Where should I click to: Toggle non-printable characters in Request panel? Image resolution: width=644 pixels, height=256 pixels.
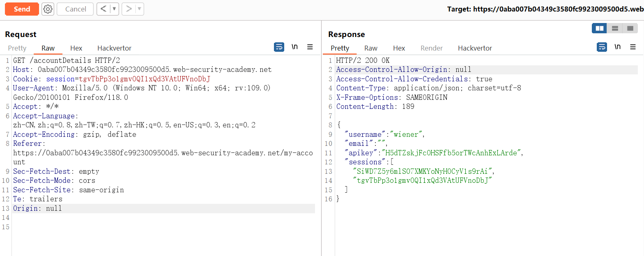tap(294, 47)
